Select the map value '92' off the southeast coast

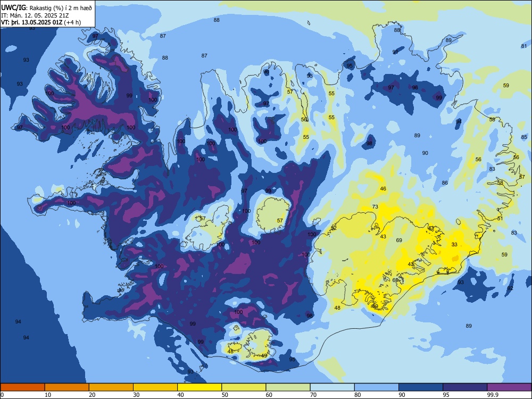[510, 288]
